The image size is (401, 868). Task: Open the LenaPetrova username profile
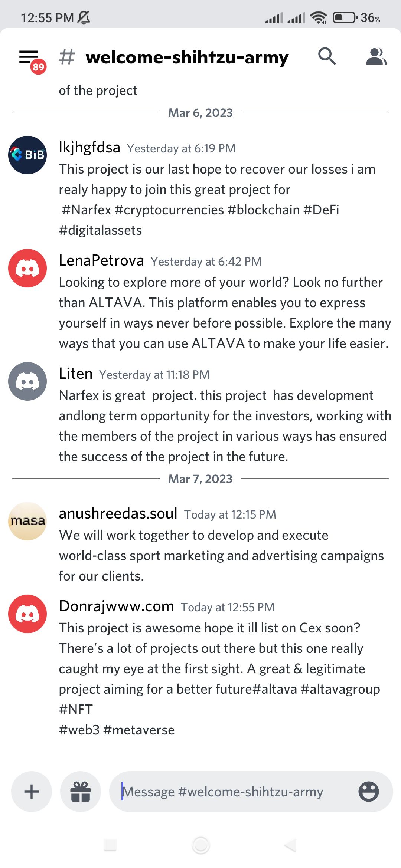pos(101,261)
